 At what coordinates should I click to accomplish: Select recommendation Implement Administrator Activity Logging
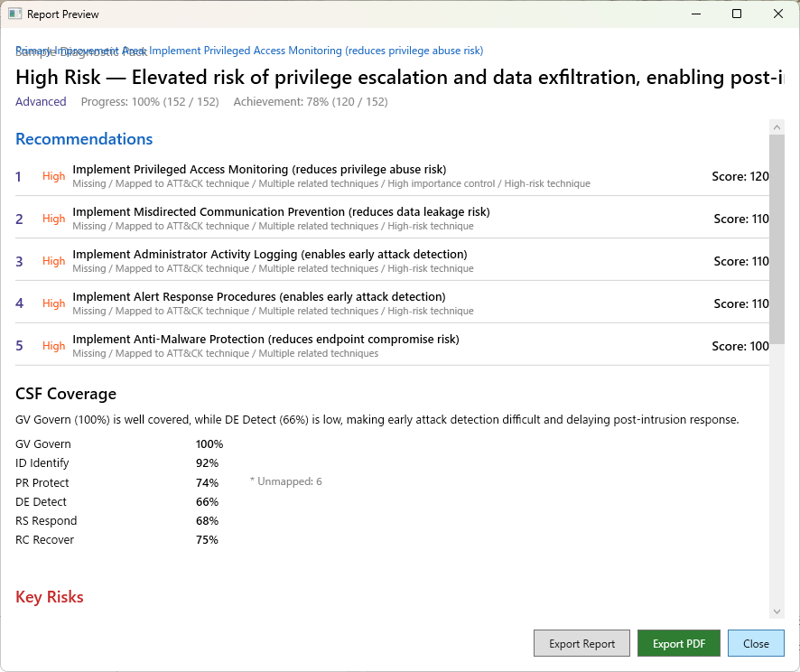click(271, 254)
